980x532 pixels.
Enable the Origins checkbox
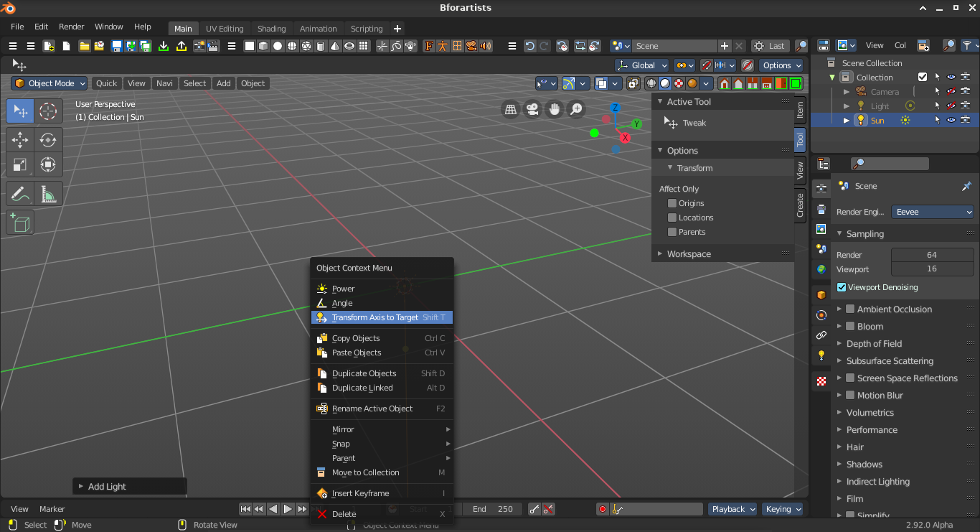(672, 203)
